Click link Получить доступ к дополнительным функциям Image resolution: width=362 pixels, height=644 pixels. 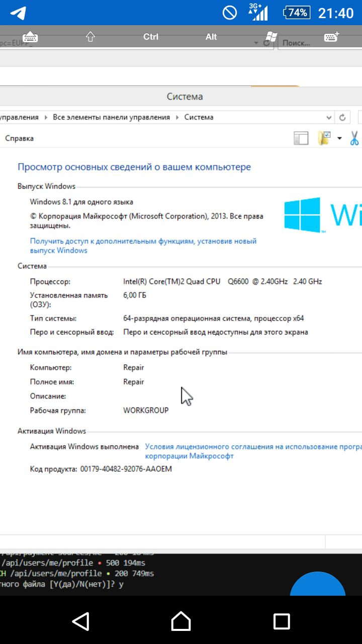(x=143, y=246)
